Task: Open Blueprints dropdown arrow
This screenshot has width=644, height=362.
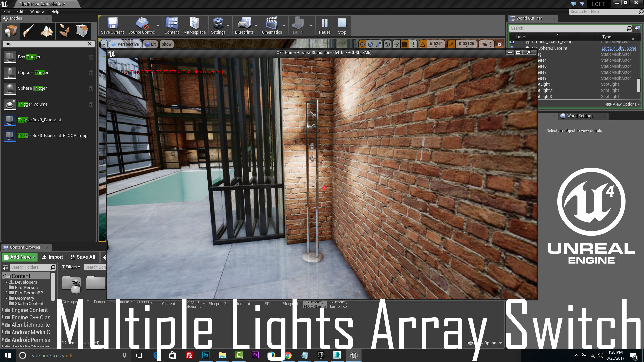Action: click(x=256, y=26)
